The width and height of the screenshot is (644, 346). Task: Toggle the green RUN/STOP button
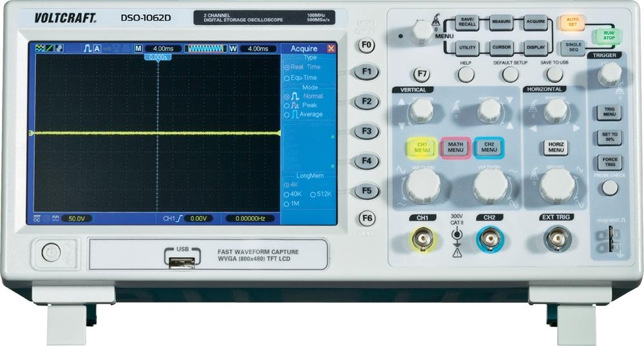tap(609, 35)
